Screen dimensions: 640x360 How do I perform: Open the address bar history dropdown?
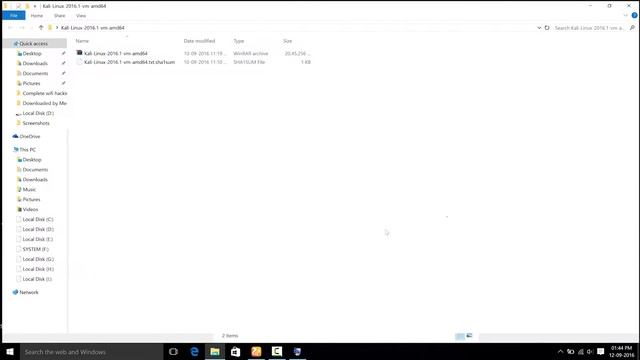coord(539,28)
